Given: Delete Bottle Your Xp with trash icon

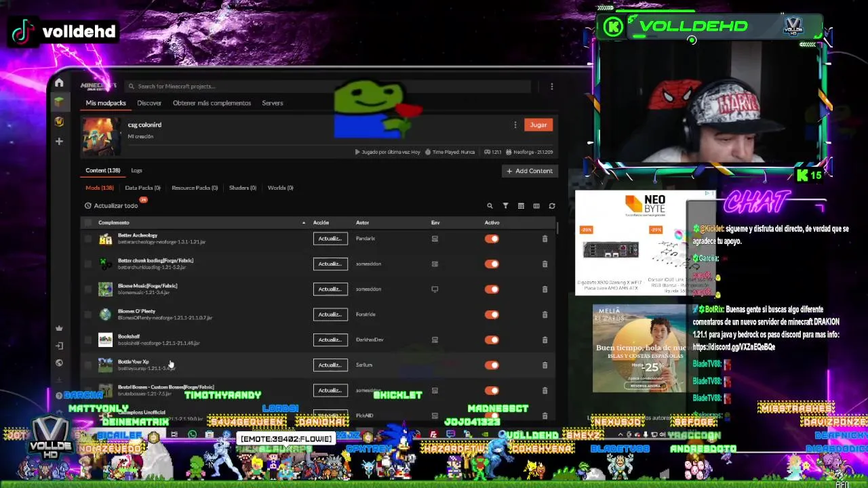Looking at the screenshot, I should point(545,365).
